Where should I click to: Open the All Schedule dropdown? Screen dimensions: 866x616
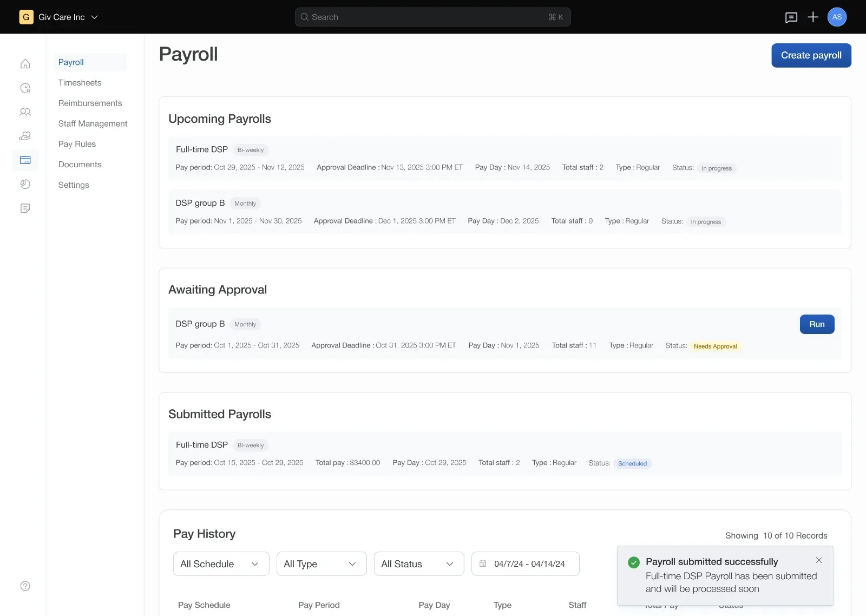pos(221,564)
